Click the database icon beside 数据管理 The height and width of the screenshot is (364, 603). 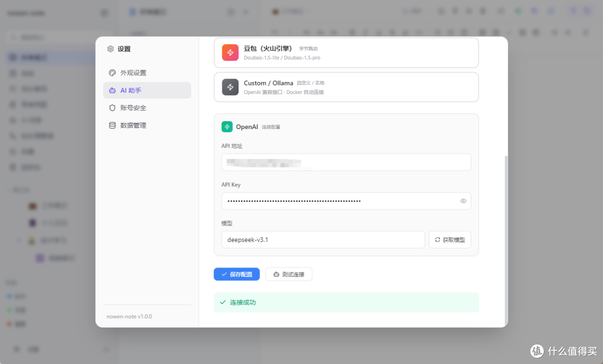[x=112, y=125]
